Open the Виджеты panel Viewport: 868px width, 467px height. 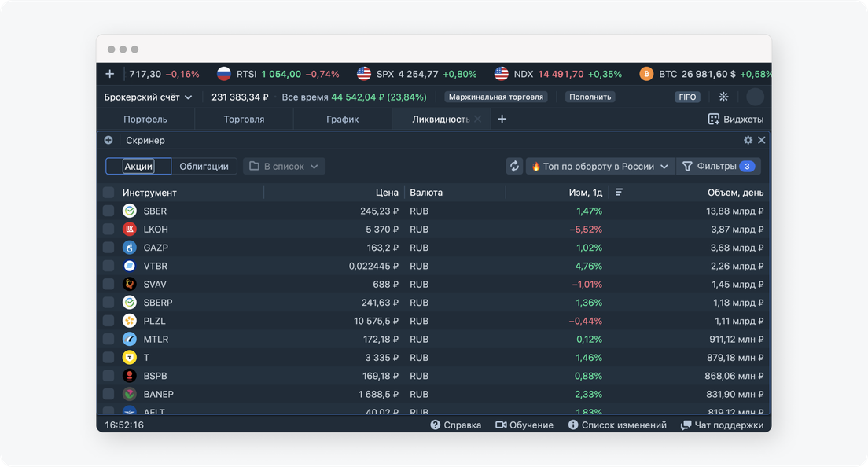point(736,119)
